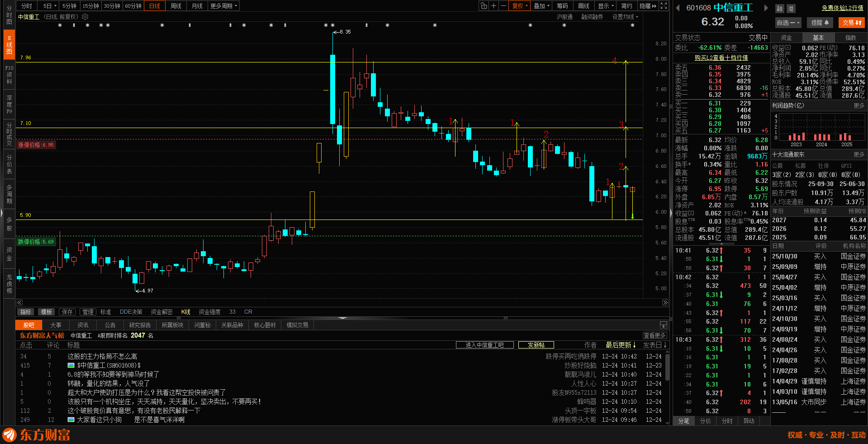Toggle 画线 drawing tools
Viewport: 868px width, 444px height.
coord(583,6)
